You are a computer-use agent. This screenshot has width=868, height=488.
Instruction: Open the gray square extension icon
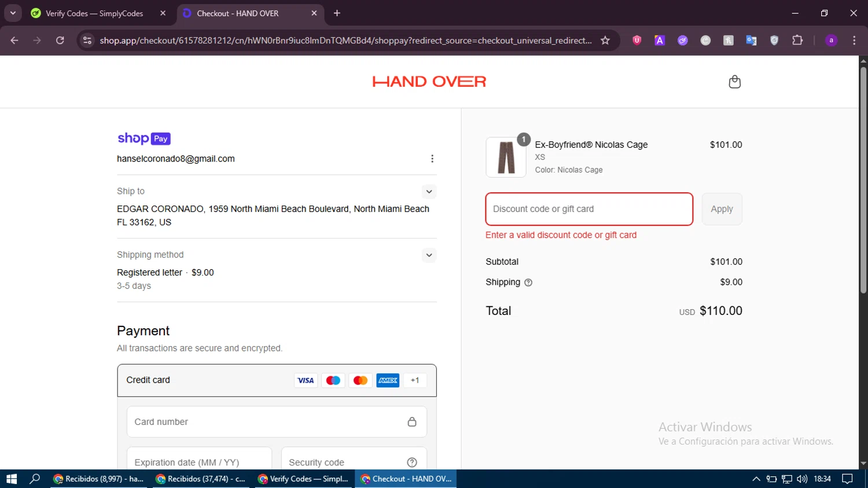click(729, 41)
